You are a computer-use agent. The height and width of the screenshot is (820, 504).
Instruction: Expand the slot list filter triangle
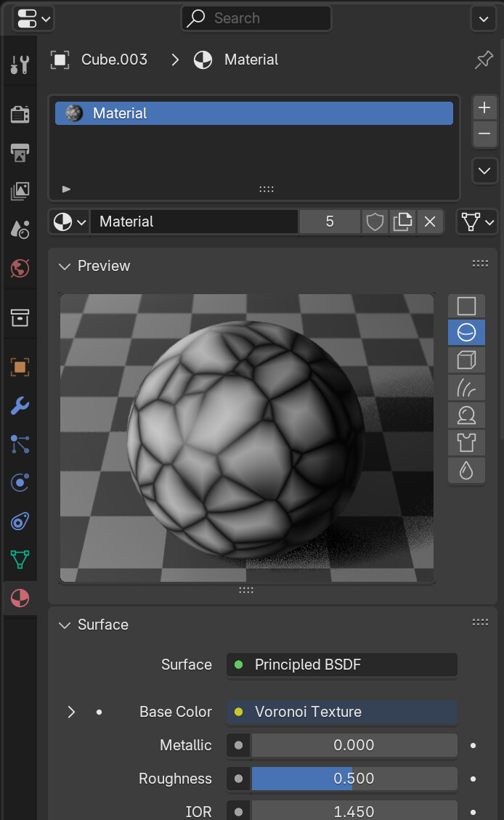click(66, 189)
